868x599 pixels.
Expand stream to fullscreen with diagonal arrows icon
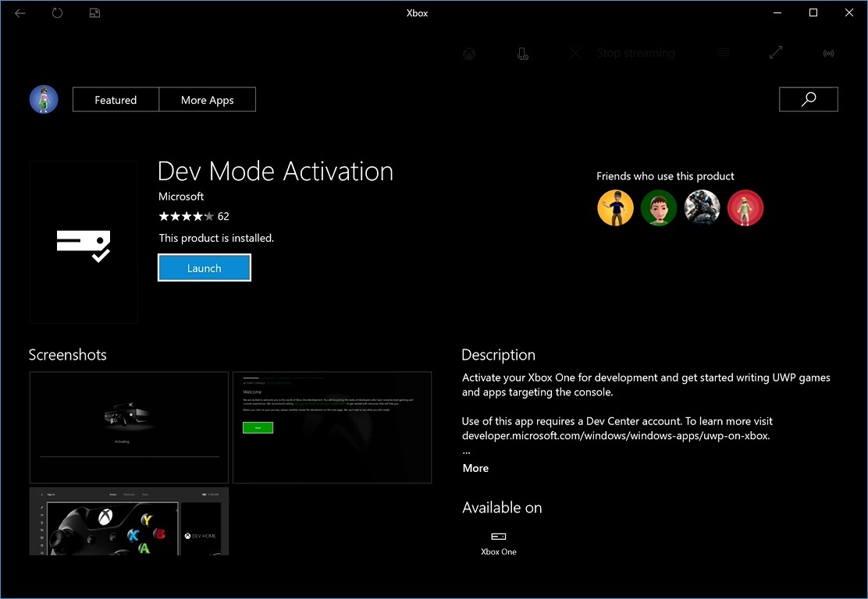pyautogui.click(x=775, y=52)
